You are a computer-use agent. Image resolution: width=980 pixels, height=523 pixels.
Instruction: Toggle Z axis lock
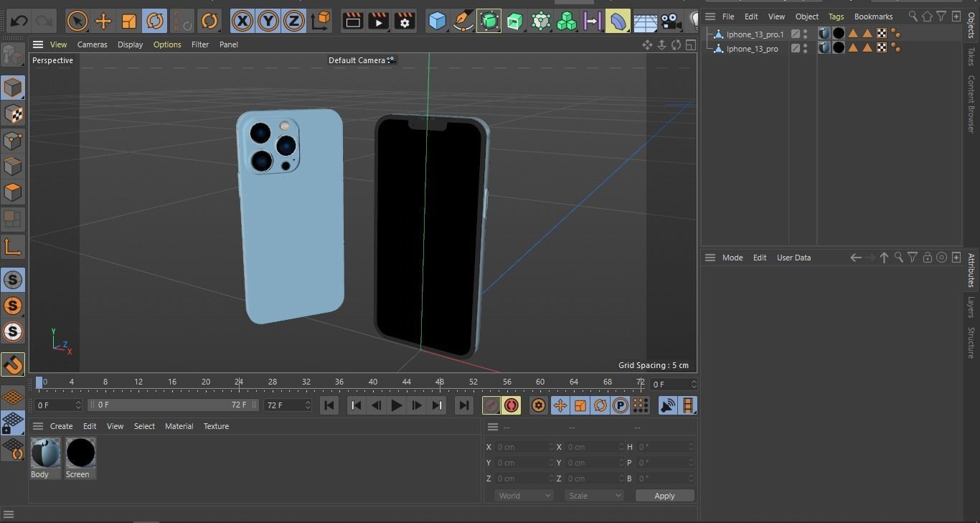294,21
